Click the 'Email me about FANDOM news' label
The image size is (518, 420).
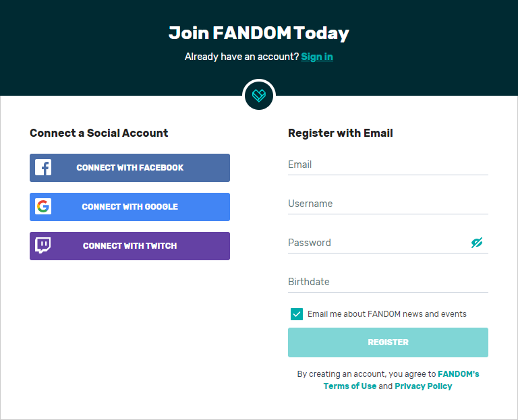coord(386,314)
